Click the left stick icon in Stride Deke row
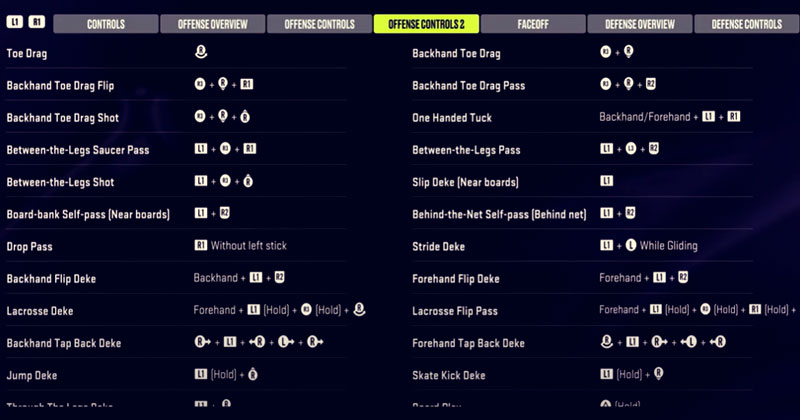The image size is (800, 420). tap(631, 245)
